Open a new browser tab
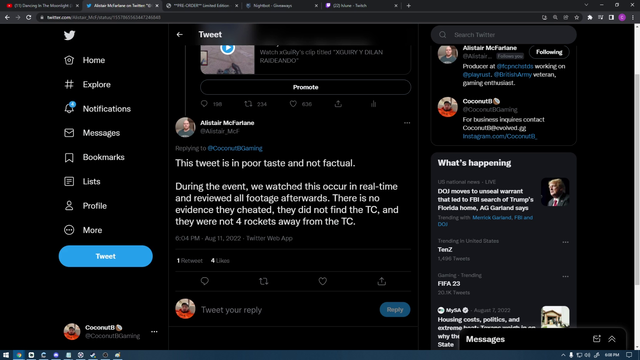 click(x=409, y=6)
